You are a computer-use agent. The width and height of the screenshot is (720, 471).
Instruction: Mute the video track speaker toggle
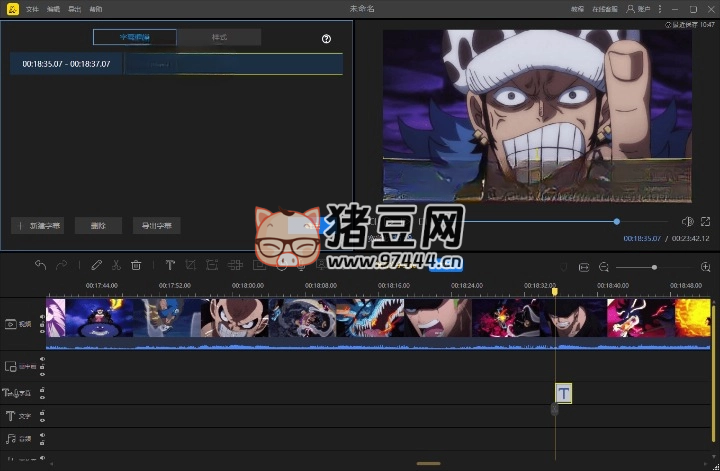[42, 318]
